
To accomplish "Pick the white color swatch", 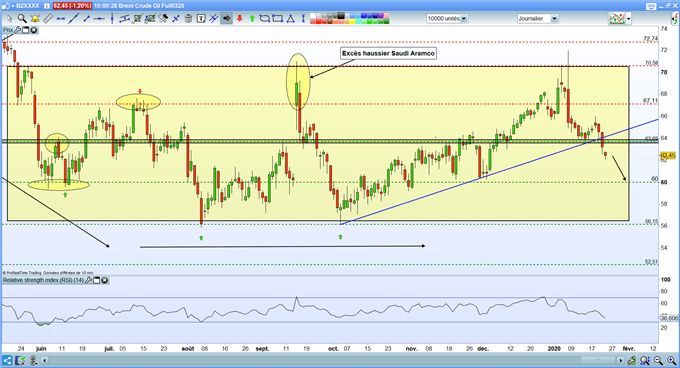I will point(313,16).
